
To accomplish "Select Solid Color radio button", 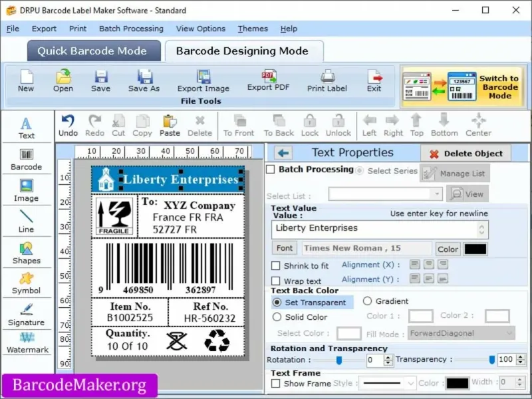I will [277, 317].
